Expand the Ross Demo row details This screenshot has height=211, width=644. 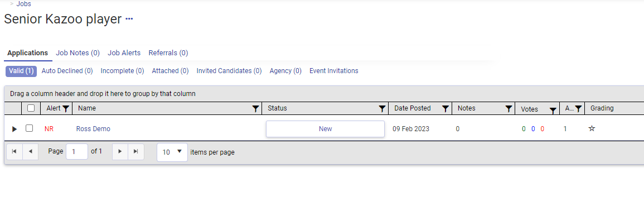(14, 129)
